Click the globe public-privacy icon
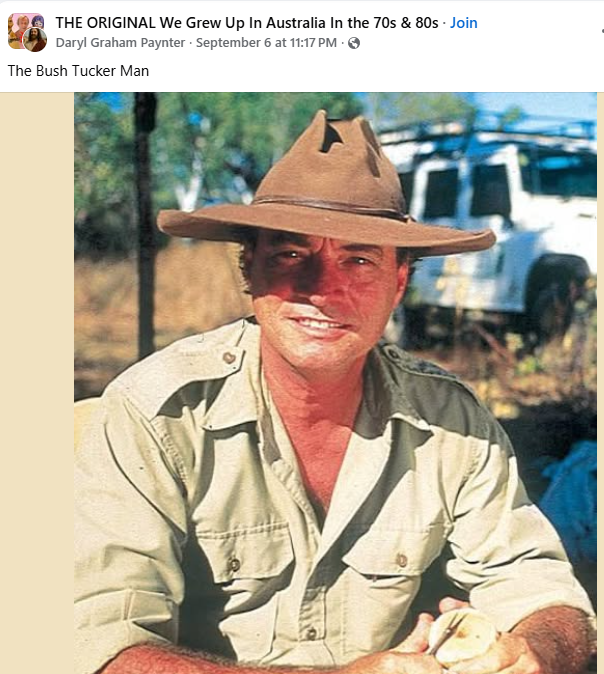 354,43
